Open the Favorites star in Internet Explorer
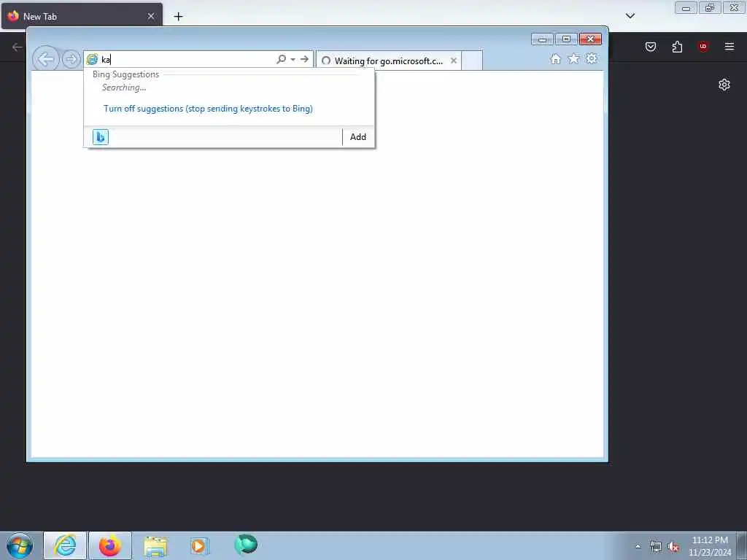This screenshot has width=747, height=560. [573, 58]
